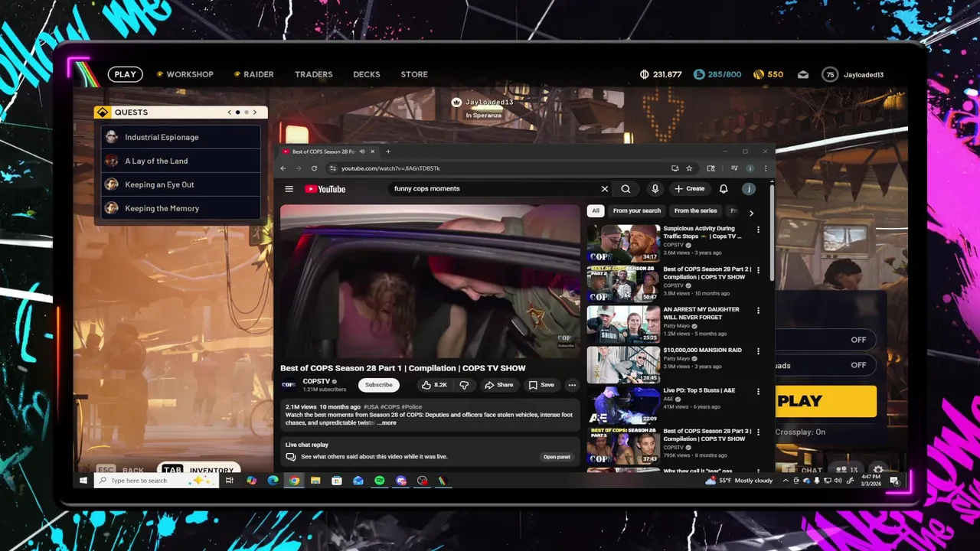
Task: Open the INVENTORY button
Action: [x=198, y=470]
